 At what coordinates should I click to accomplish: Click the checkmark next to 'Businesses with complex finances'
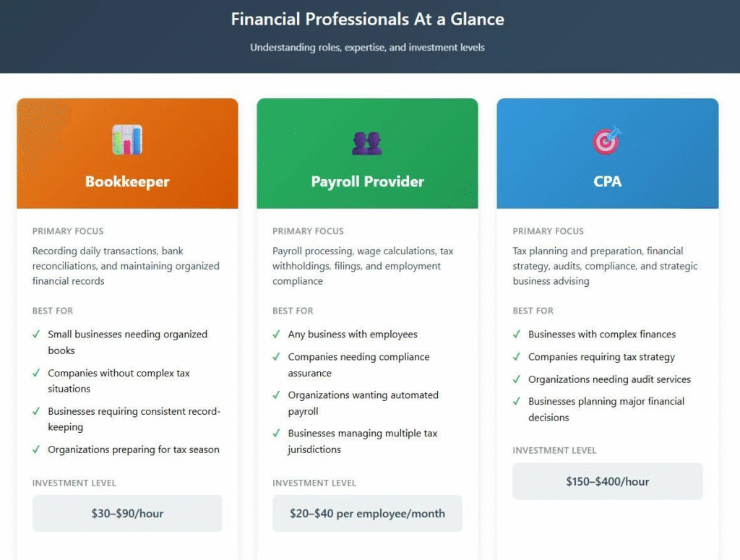point(517,335)
